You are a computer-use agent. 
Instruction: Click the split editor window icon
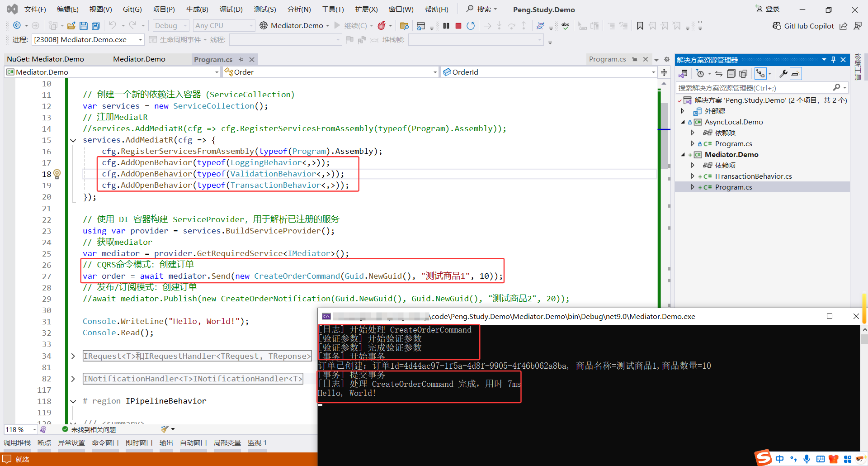664,72
